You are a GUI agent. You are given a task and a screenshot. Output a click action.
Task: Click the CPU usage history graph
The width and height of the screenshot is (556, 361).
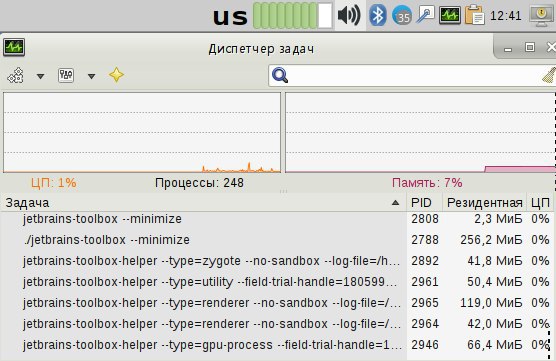click(142, 133)
